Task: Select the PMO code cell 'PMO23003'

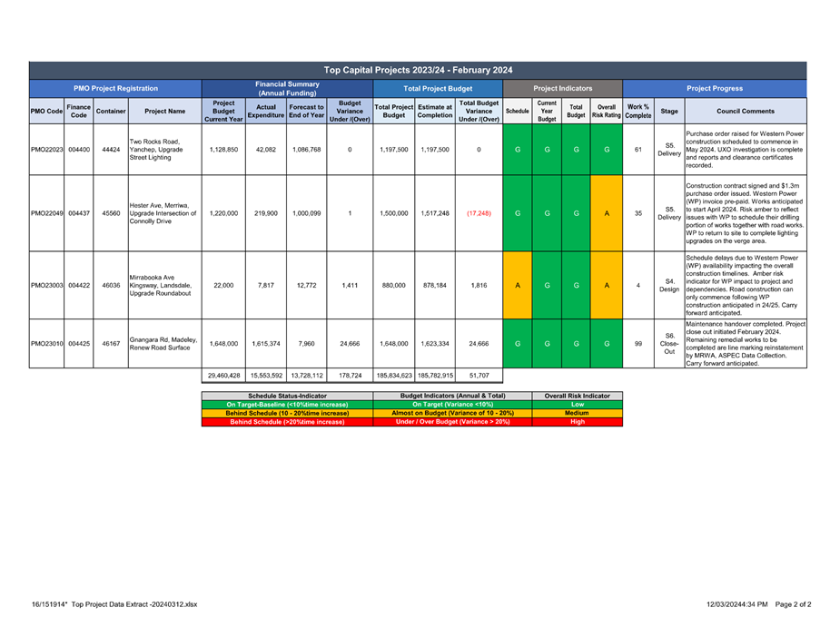Action: (46, 286)
